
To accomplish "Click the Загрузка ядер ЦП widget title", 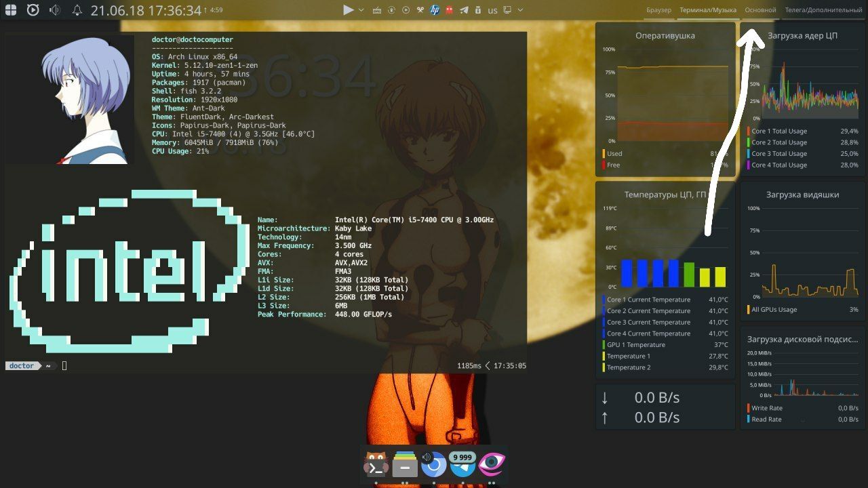I will pyautogui.click(x=803, y=35).
